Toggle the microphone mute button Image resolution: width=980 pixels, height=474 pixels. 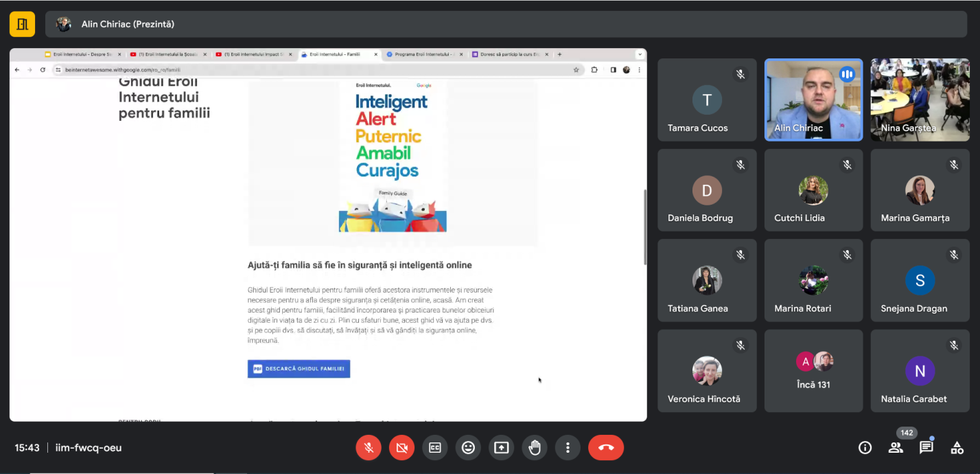tap(369, 448)
